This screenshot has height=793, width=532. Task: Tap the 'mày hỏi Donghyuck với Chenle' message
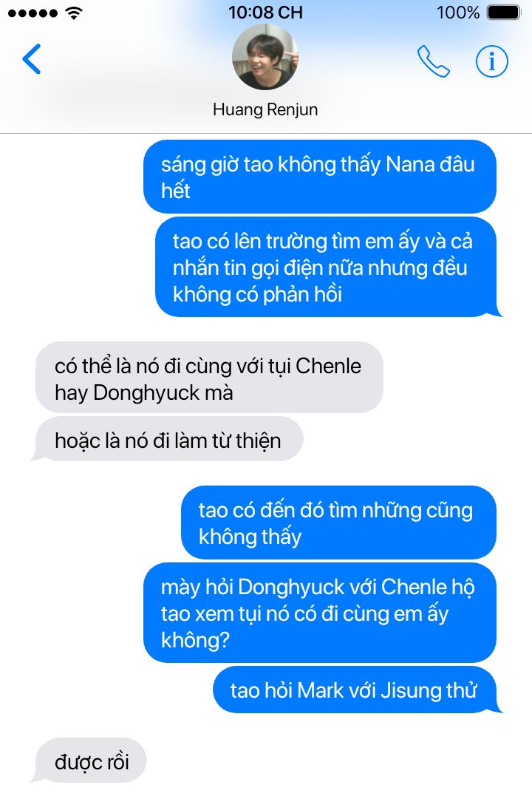click(320, 613)
